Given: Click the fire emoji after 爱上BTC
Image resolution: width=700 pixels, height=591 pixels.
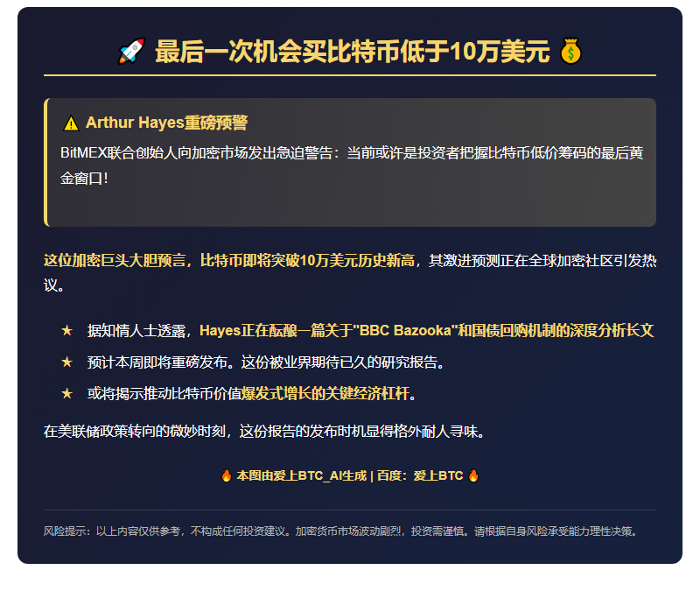Looking at the screenshot, I should click(x=473, y=475).
